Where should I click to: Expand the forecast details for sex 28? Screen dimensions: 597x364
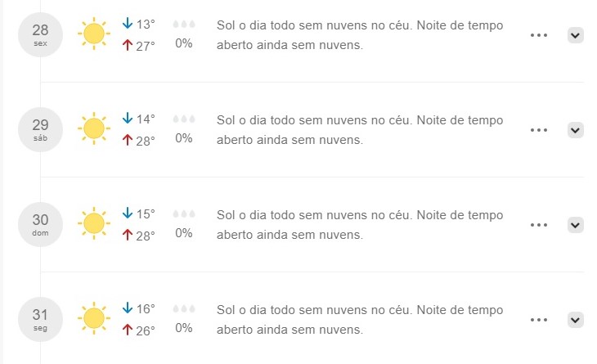pyautogui.click(x=575, y=35)
